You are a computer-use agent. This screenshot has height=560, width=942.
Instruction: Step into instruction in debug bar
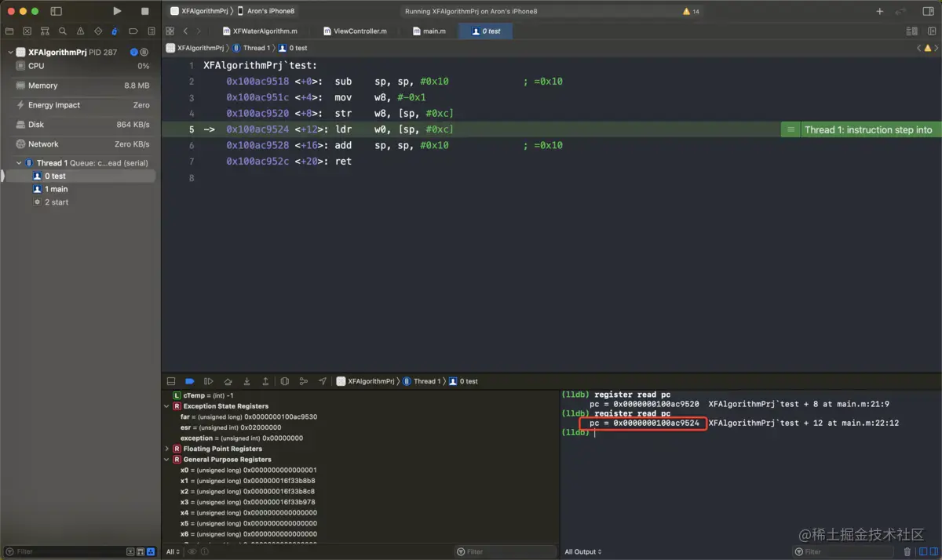246,381
